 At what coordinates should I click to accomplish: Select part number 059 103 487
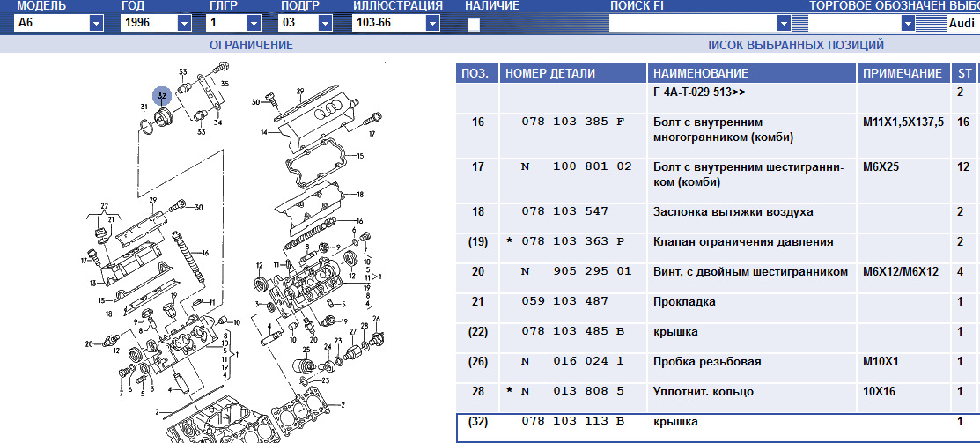(564, 302)
